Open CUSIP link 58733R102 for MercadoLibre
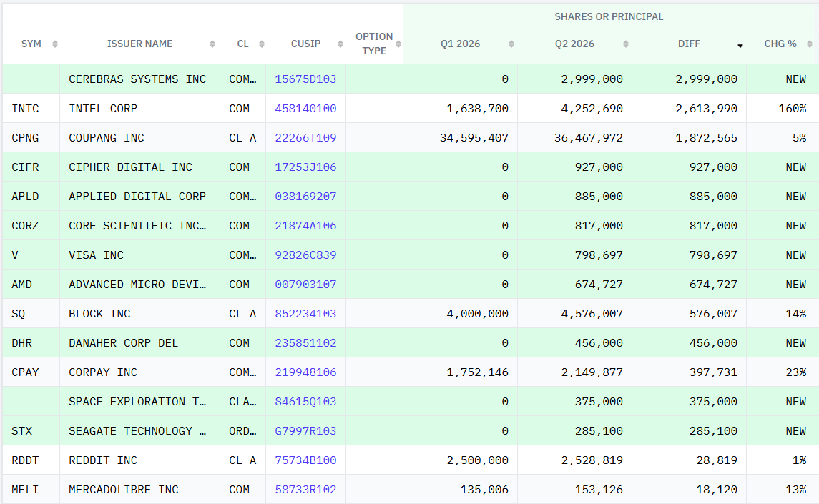 coord(305,490)
